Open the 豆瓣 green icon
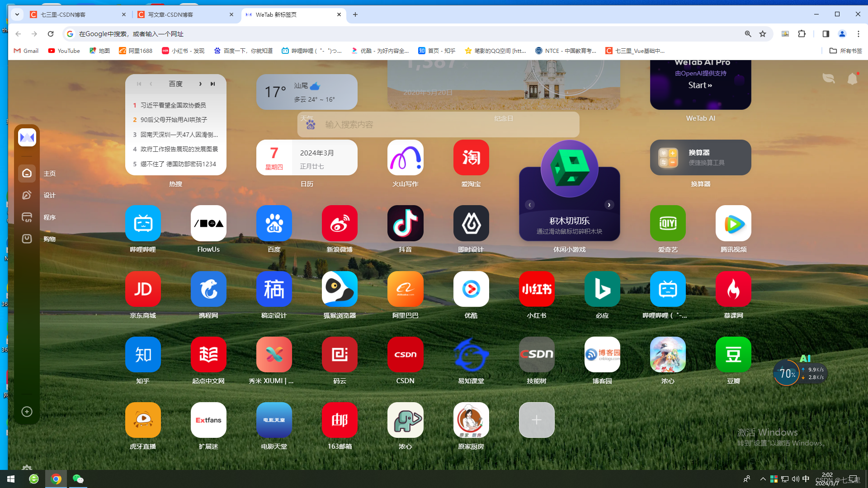This screenshot has height=488, width=868. (733, 355)
